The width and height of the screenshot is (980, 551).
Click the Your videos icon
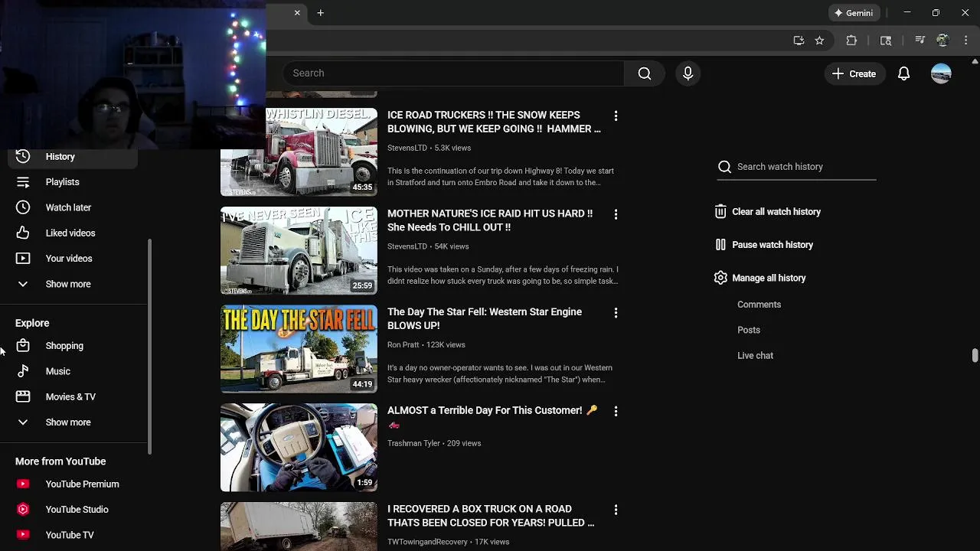(x=23, y=259)
